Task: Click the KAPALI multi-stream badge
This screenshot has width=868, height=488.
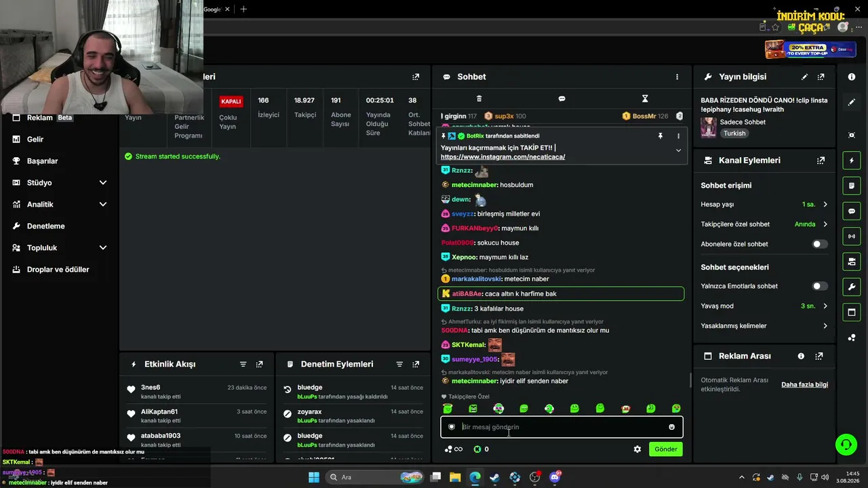Action: 231,101
